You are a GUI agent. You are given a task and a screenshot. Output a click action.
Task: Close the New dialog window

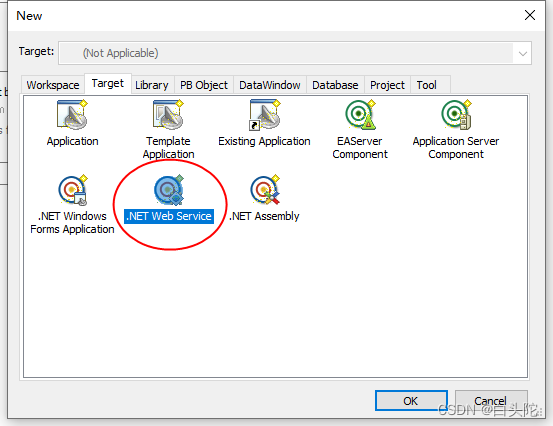tap(530, 15)
